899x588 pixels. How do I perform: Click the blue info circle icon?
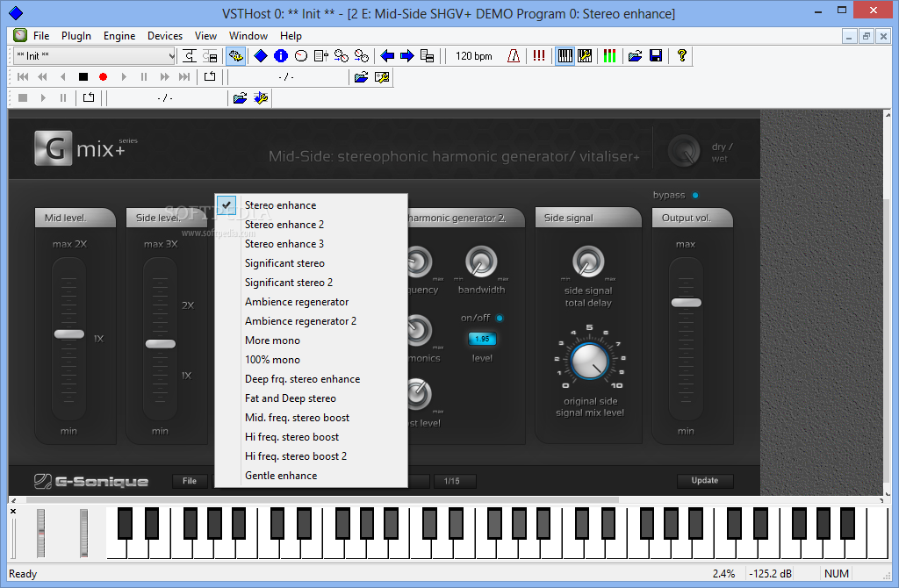coord(281,55)
